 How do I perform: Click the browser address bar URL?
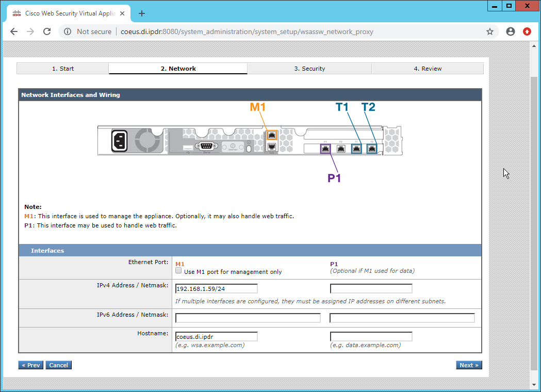point(247,32)
